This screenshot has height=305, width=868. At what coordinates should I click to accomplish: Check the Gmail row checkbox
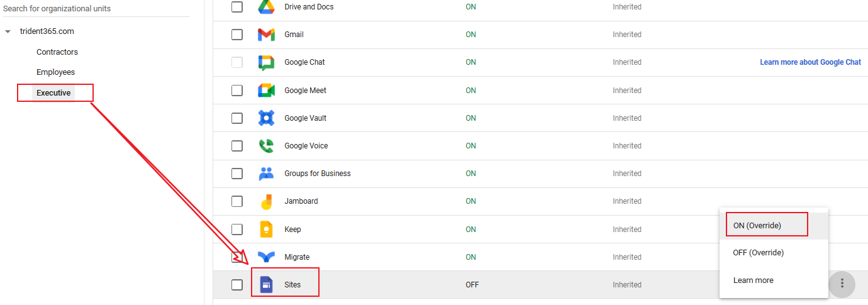coord(236,35)
